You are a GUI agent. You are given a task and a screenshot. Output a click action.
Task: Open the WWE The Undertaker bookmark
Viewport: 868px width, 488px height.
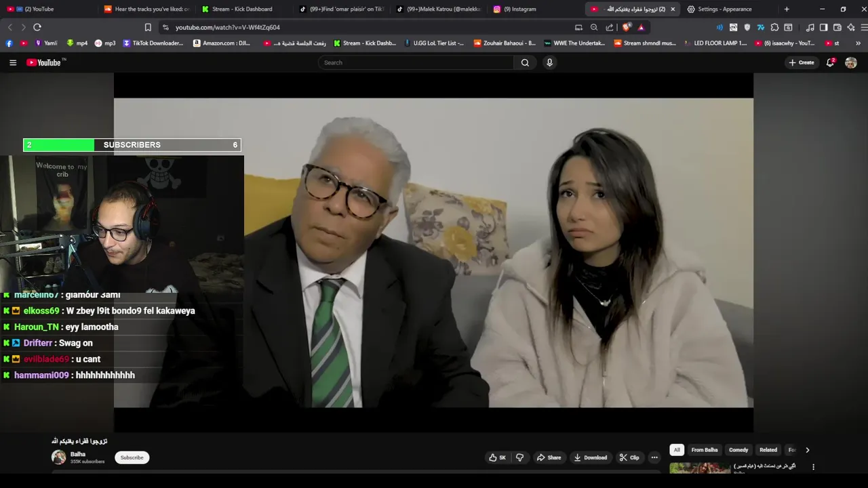coord(574,43)
